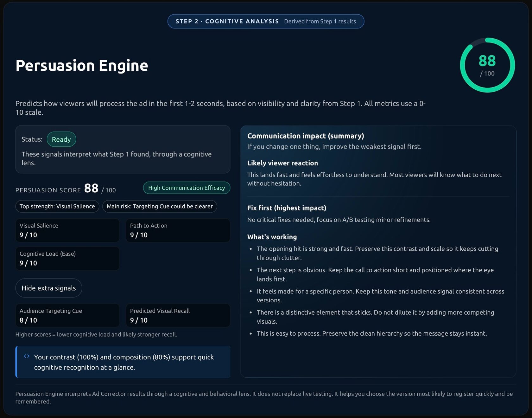Click the Persuasion Engine page title
Image resolution: width=532 pixels, height=418 pixels.
pos(82,66)
